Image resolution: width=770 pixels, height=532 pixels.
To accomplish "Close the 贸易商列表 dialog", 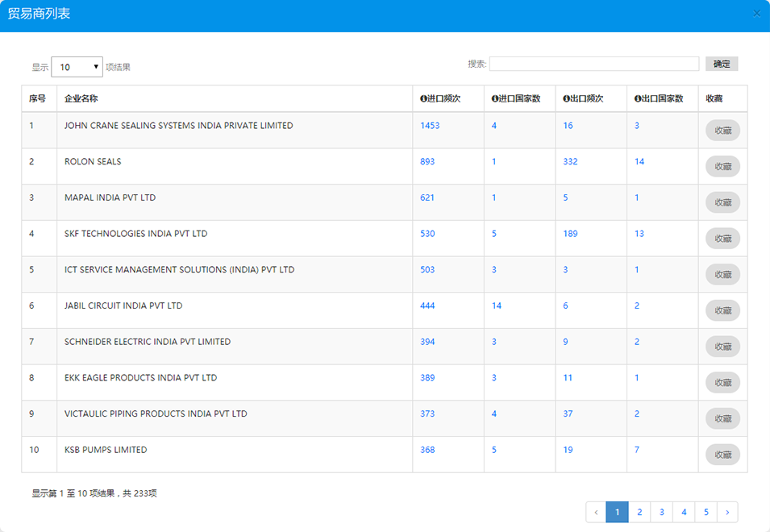I will [x=757, y=14].
